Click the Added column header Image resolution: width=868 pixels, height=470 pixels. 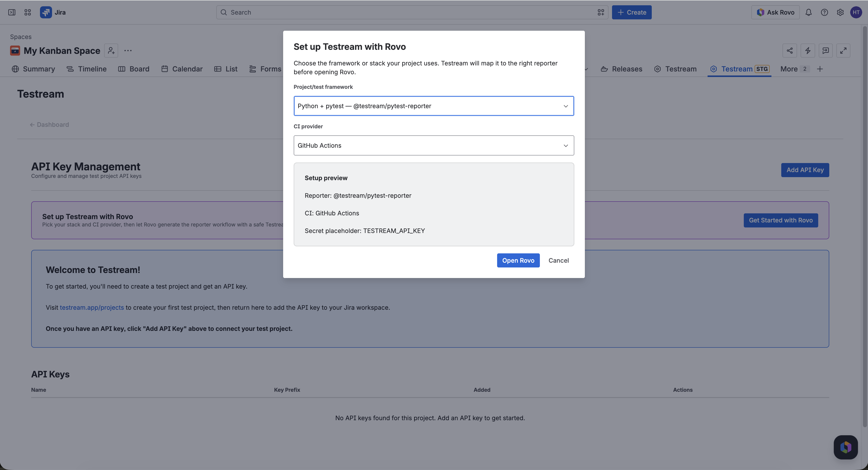coord(482,390)
